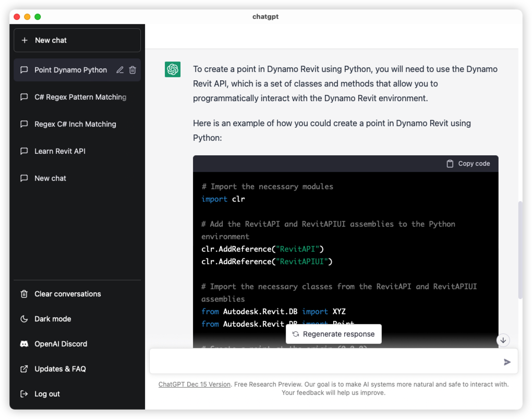Click the send message arrow icon

507,362
